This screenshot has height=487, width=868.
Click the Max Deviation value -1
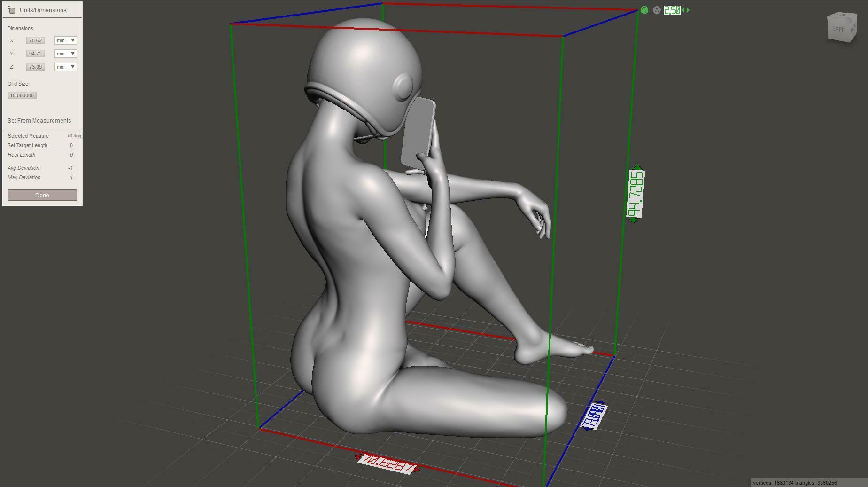point(70,177)
